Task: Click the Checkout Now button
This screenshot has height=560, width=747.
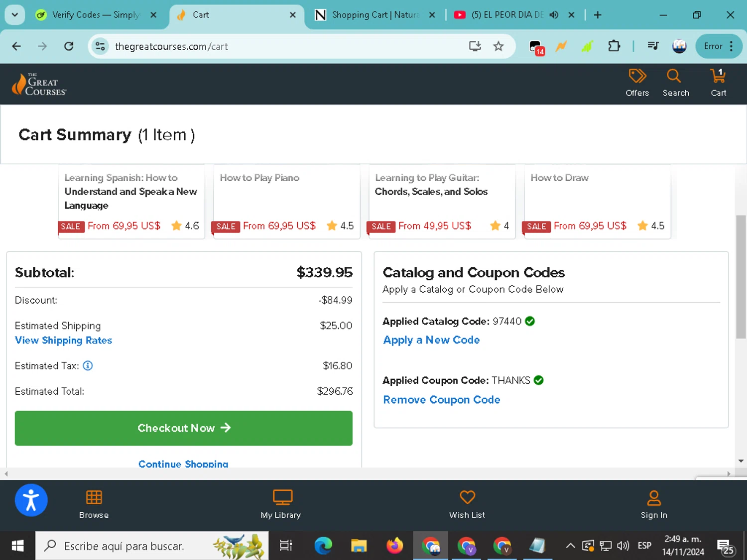Action: pyautogui.click(x=184, y=428)
